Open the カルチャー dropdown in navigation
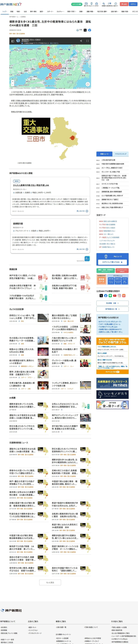Screen dimensions: 138x644 click(x=60, y=11)
